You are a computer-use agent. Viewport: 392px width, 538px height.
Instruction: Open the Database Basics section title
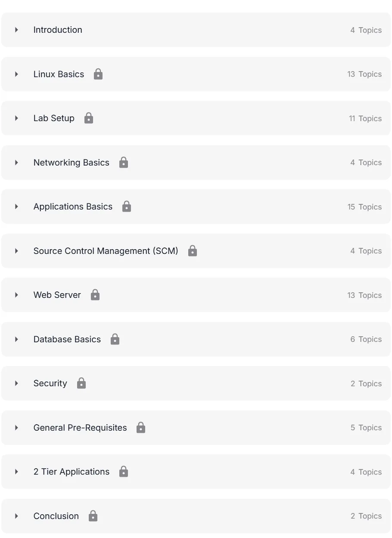point(67,339)
